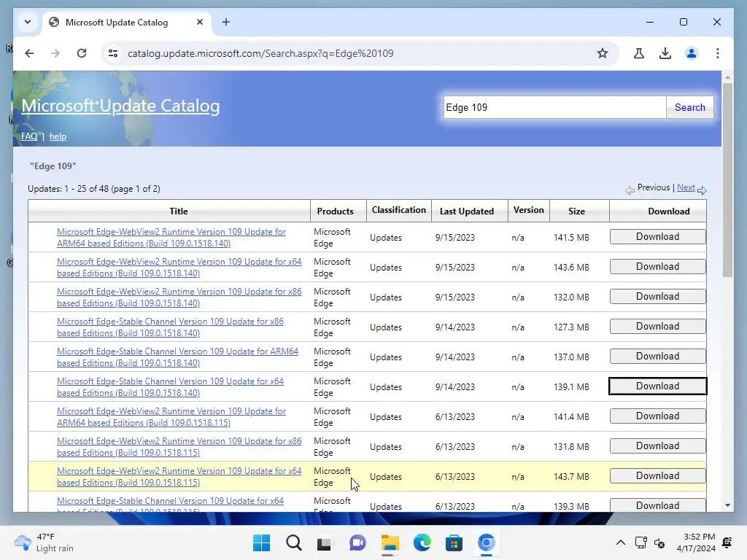
Task: Show hidden system tray icons chevron
Action: pos(620,542)
